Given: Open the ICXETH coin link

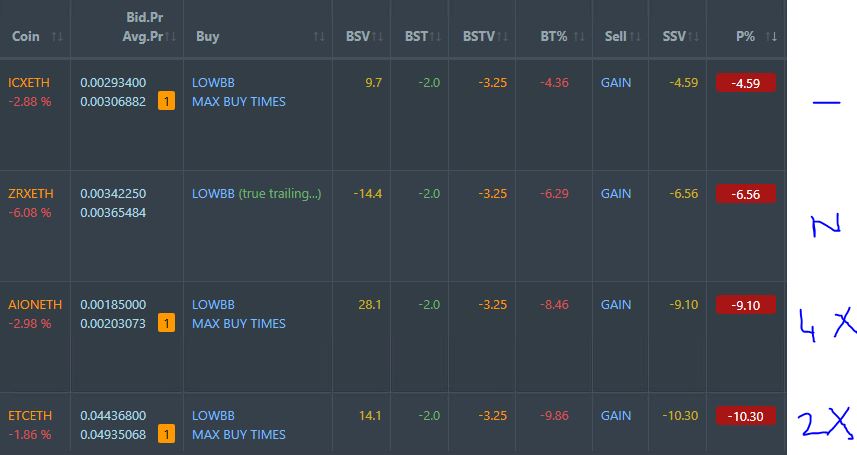Looking at the screenshot, I should coord(29,83).
